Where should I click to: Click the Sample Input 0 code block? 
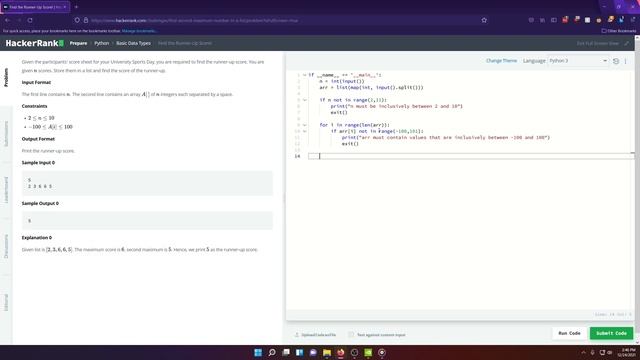tap(147, 183)
